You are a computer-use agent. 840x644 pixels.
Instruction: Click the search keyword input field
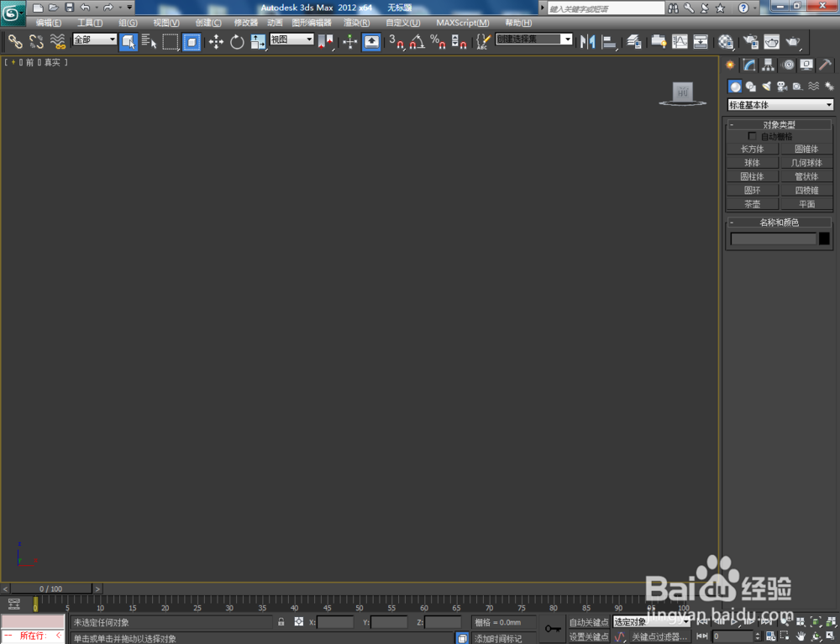tap(606, 8)
